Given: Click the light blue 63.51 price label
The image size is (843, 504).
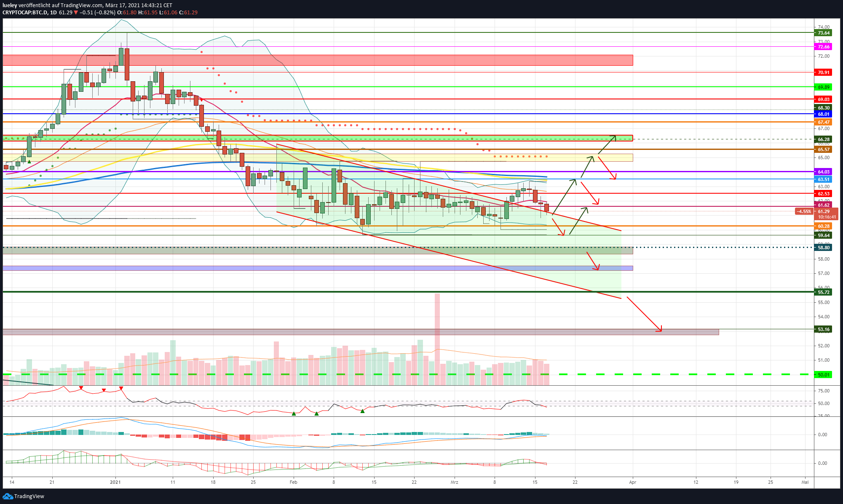Looking at the screenshot, I should click(823, 179).
